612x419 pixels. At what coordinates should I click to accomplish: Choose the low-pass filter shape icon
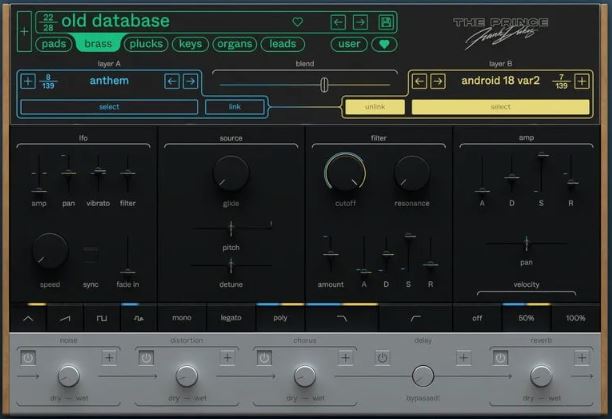click(342, 318)
